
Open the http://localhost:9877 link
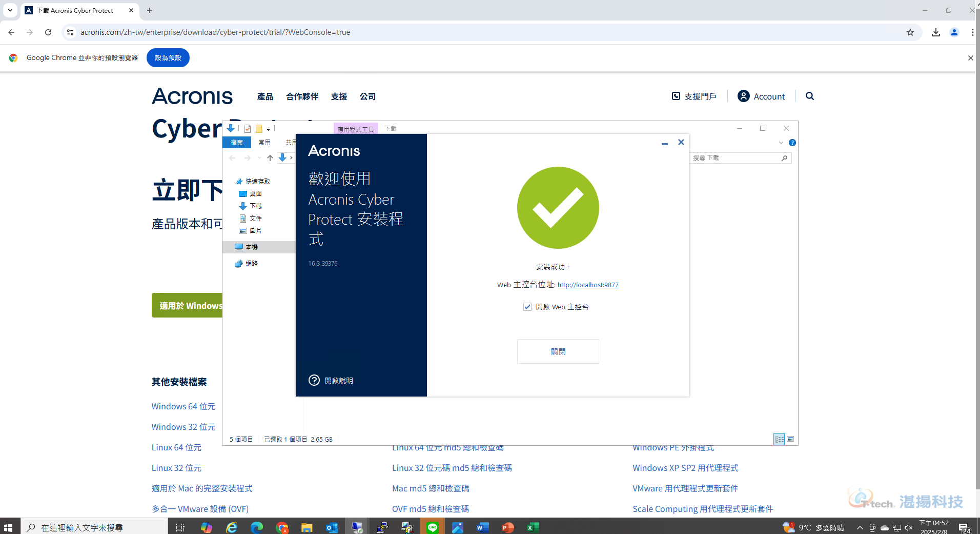[588, 285]
